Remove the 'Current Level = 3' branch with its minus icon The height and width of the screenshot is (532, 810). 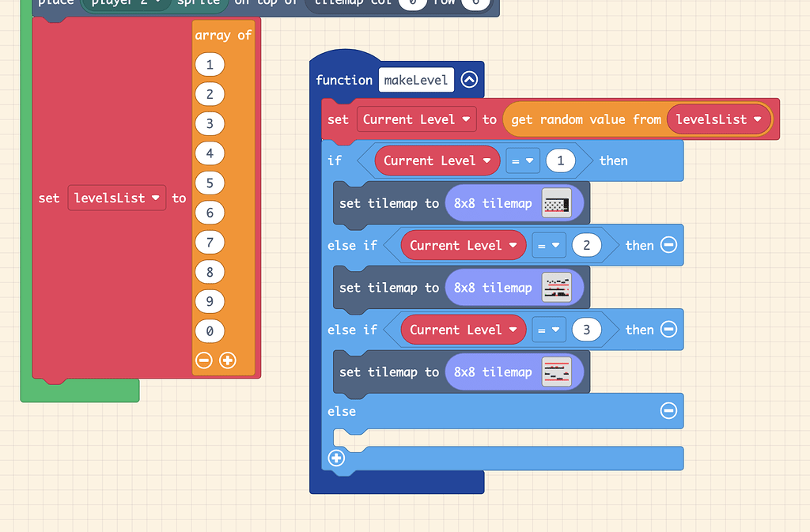[668, 330]
